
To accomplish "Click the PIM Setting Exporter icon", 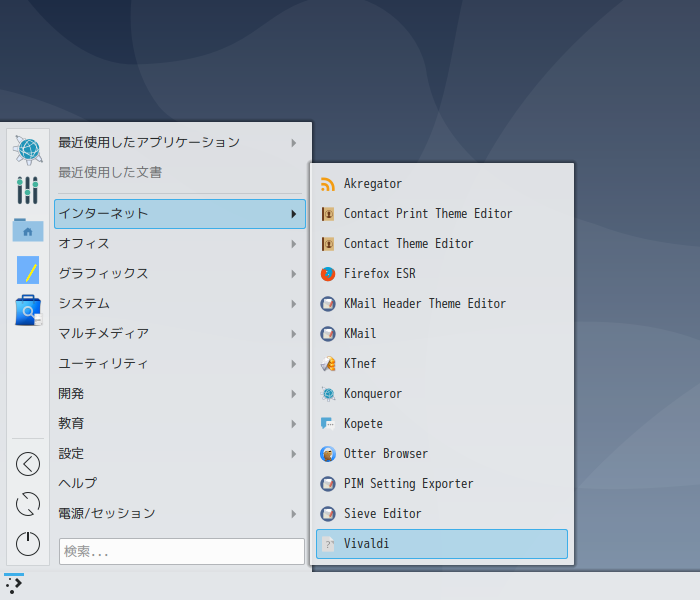I will click(x=328, y=484).
